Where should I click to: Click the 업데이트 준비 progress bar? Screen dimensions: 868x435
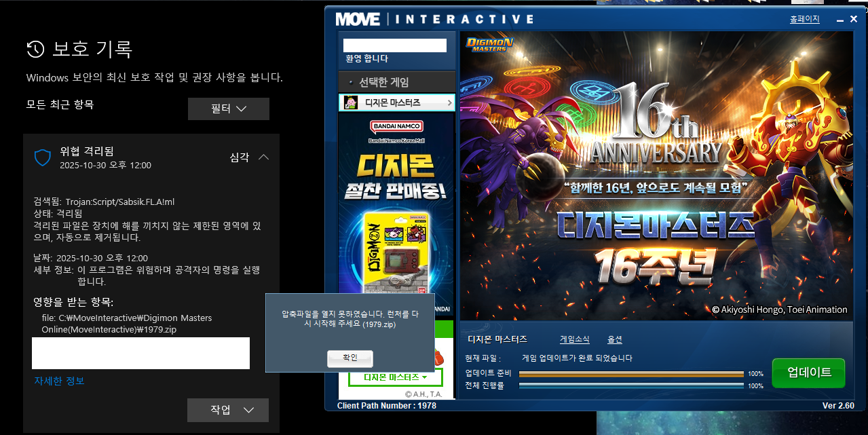tap(631, 373)
